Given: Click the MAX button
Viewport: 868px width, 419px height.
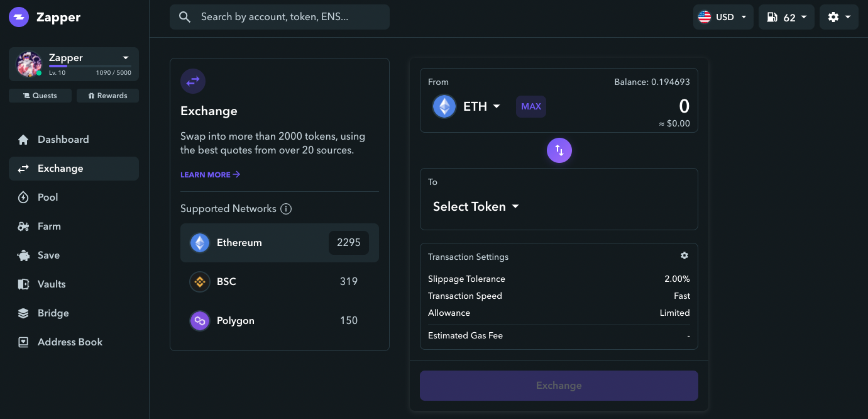Looking at the screenshot, I should click(531, 106).
